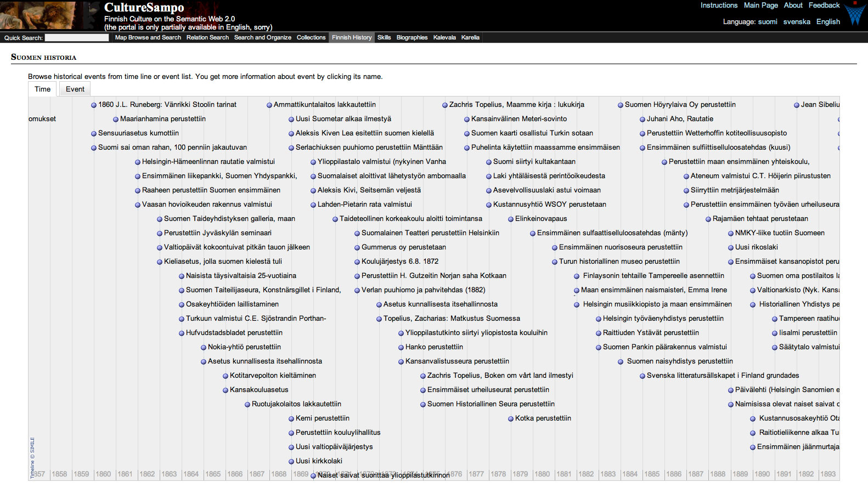Click marker dot for Elinkeinovapaus
Viewport: 868px width, 499px height.
click(x=511, y=219)
